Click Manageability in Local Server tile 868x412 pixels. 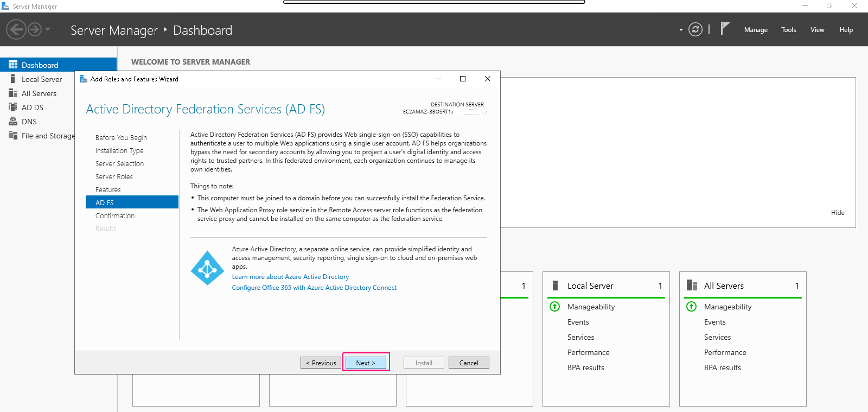tap(591, 307)
